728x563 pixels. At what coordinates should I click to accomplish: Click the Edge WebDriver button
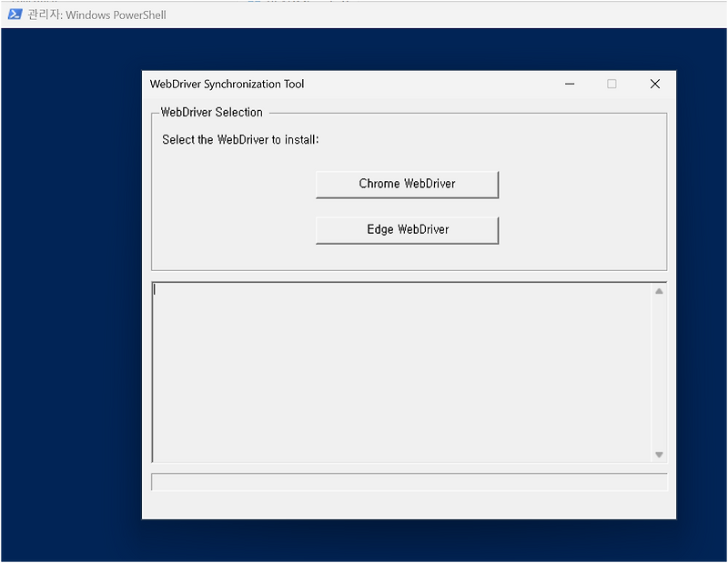point(406,229)
